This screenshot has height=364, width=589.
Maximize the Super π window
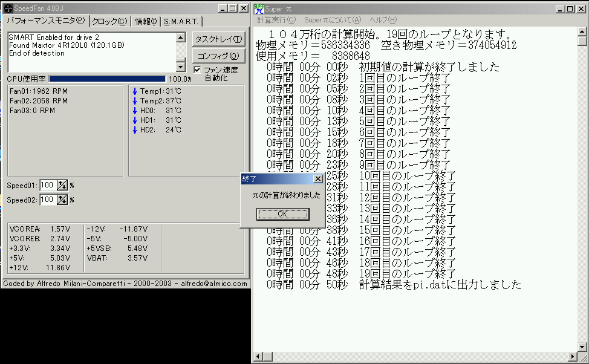[570, 8]
